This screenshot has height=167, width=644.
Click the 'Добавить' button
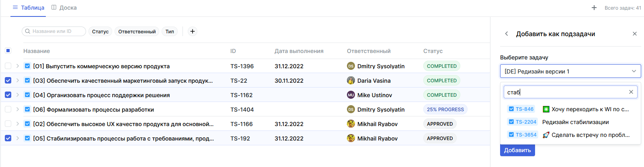pos(517,150)
